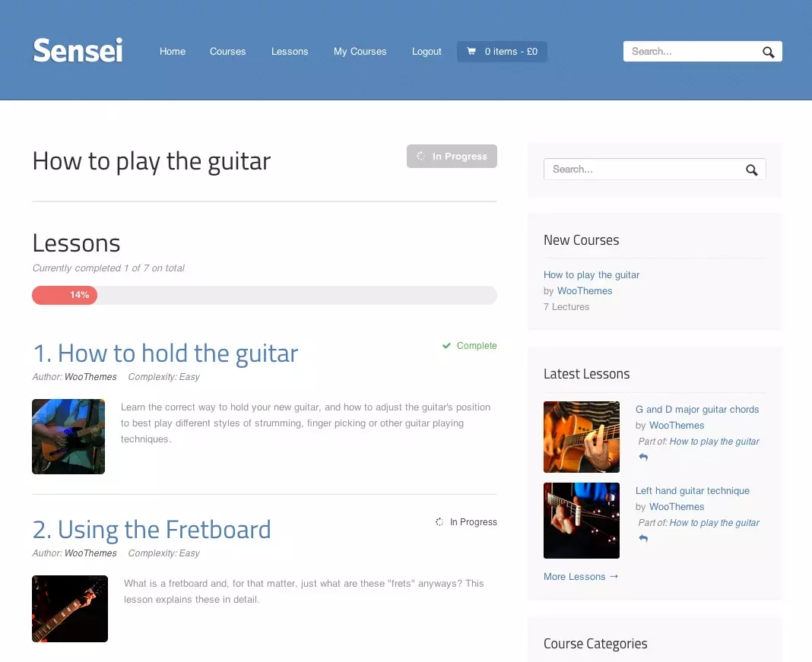Open the Home menu item
The image size is (812, 662).
(x=173, y=52)
